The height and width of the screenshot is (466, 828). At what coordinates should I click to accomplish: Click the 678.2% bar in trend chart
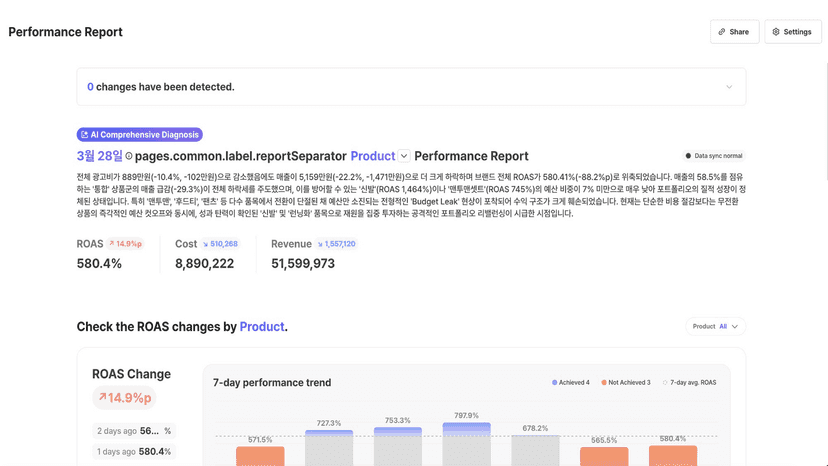point(535,451)
